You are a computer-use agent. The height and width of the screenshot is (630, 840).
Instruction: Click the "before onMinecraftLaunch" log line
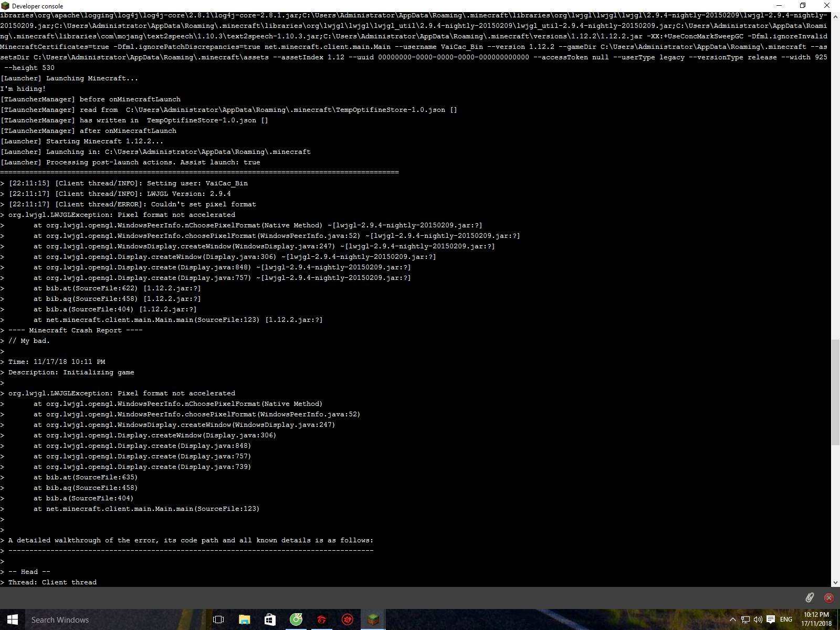tap(90, 99)
